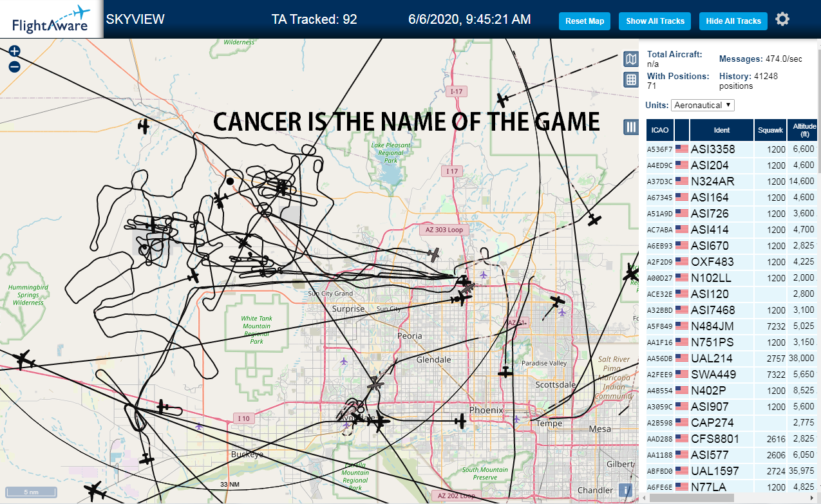Select the ASI726 aircraft row

733,214
